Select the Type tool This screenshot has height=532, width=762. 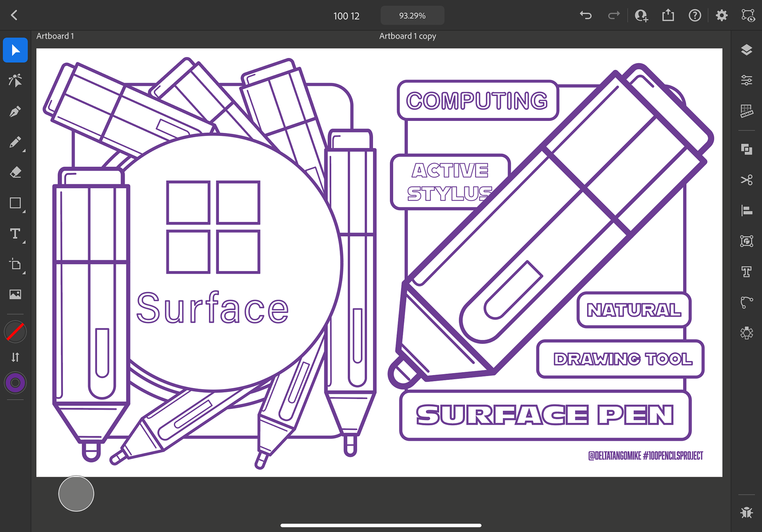click(15, 233)
